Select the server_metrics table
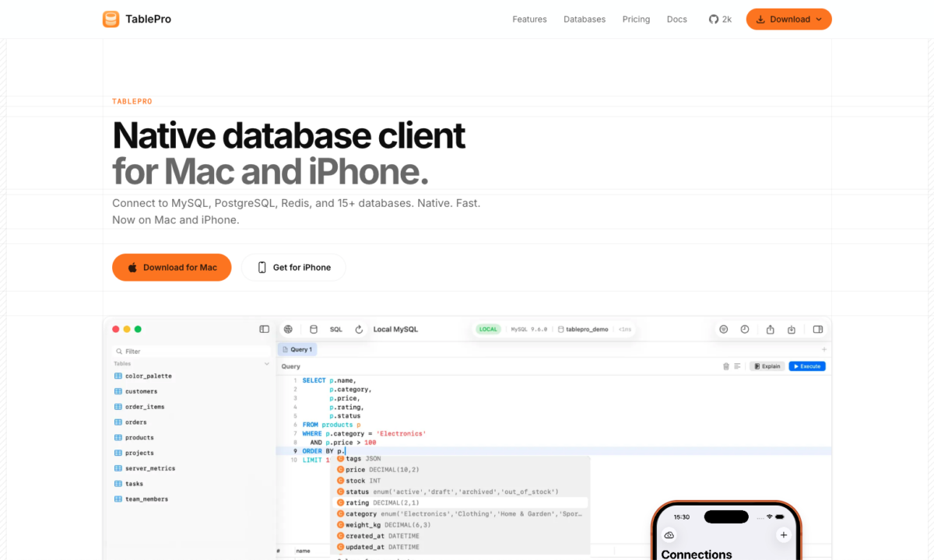Image resolution: width=934 pixels, height=560 pixels. pyautogui.click(x=145, y=468)
